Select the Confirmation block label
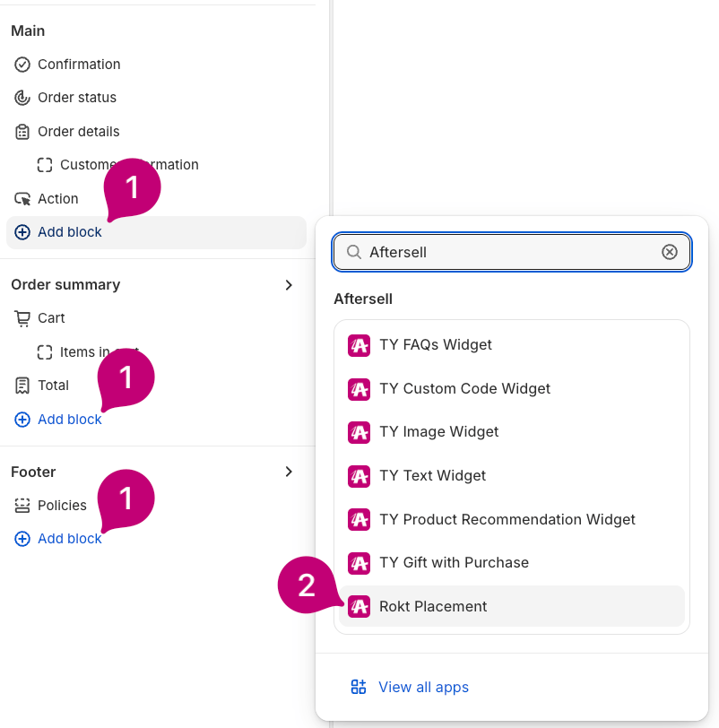This screenshot has height=728, width=719. click(x=79, y=64)
